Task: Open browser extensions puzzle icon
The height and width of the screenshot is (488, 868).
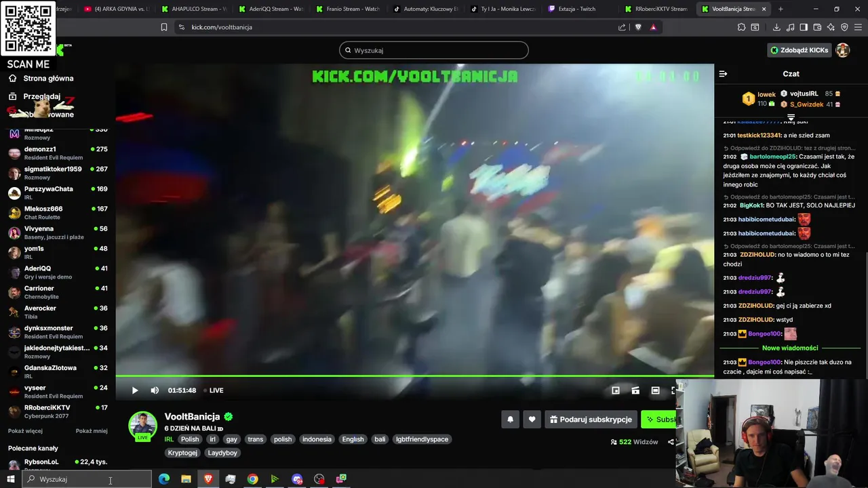Action: (741, 27)
